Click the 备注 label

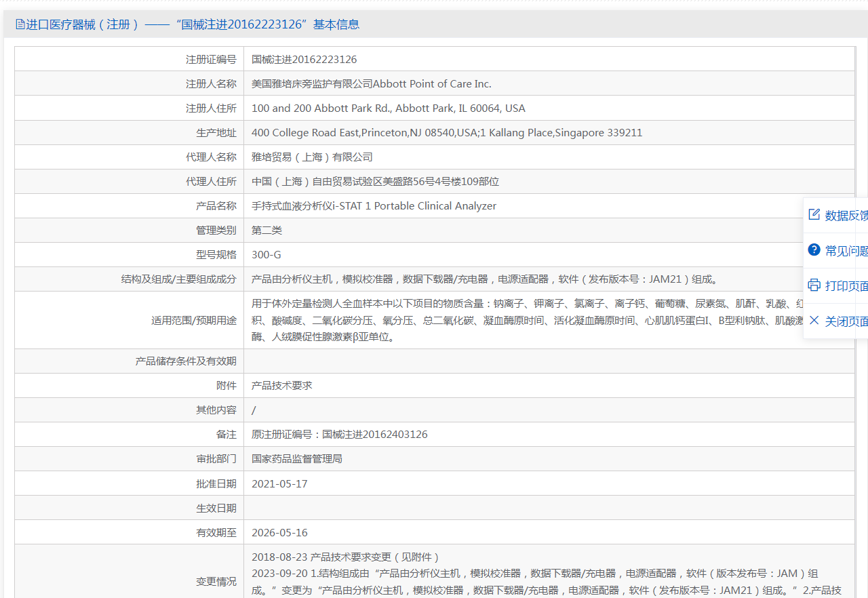(x=226, y=434)
